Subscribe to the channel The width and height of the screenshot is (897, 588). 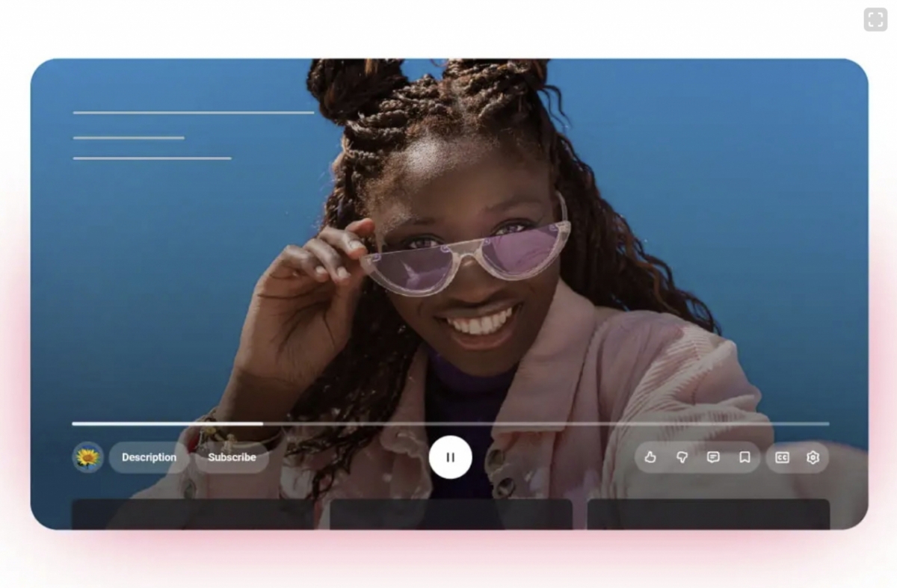tap(232, 457)
